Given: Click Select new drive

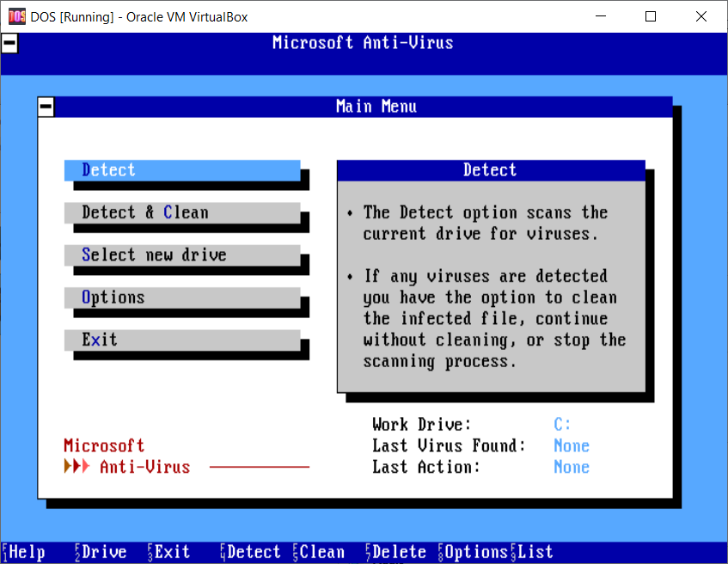Looking at the screenshot, I should tap(182, 255).
